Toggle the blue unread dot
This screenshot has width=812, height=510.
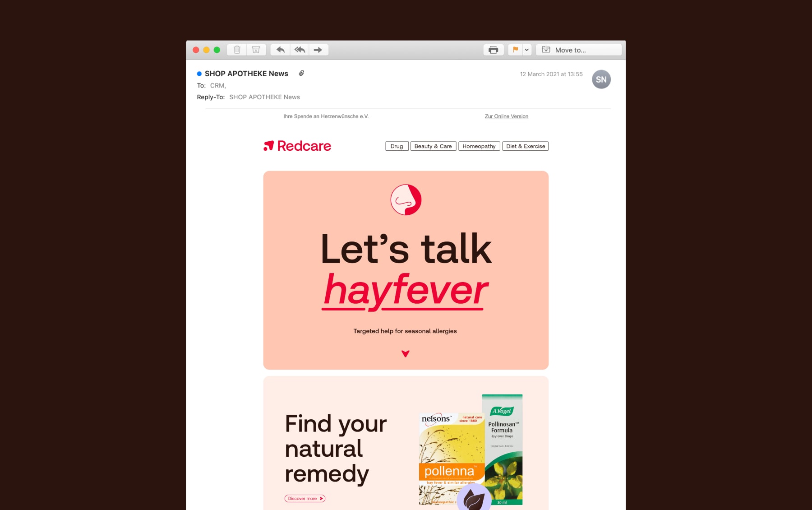tap(199, 74)
